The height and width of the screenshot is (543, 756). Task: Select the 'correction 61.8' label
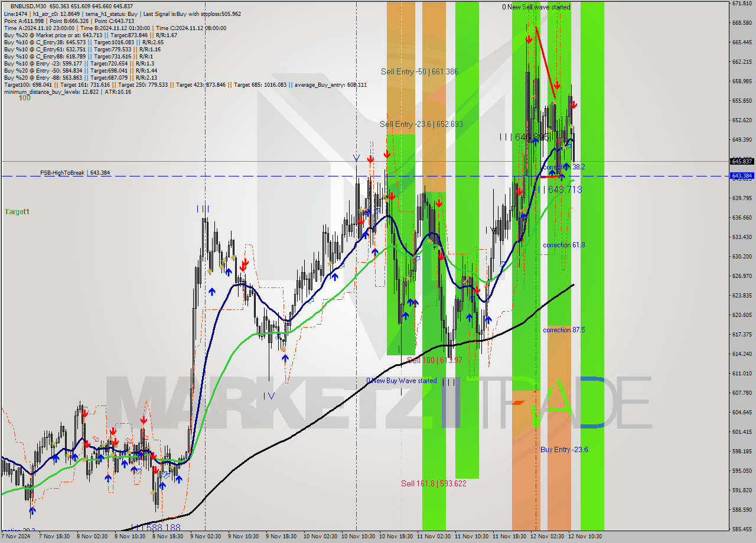point(564,245)
